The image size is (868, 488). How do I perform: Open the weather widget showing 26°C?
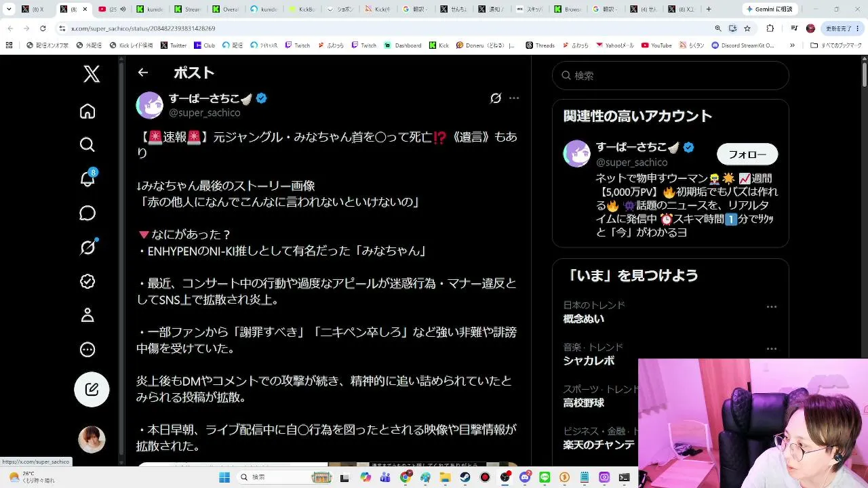31,477
